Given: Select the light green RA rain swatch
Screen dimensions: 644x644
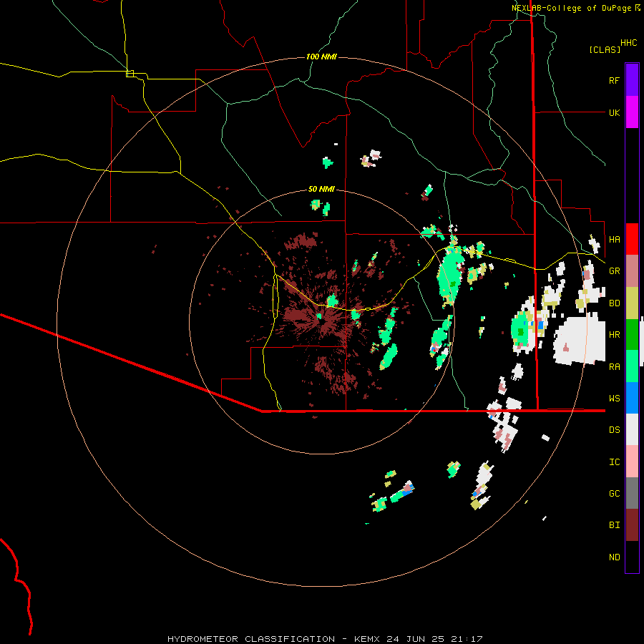Looking at the screenshot, I should pos(632,366).
